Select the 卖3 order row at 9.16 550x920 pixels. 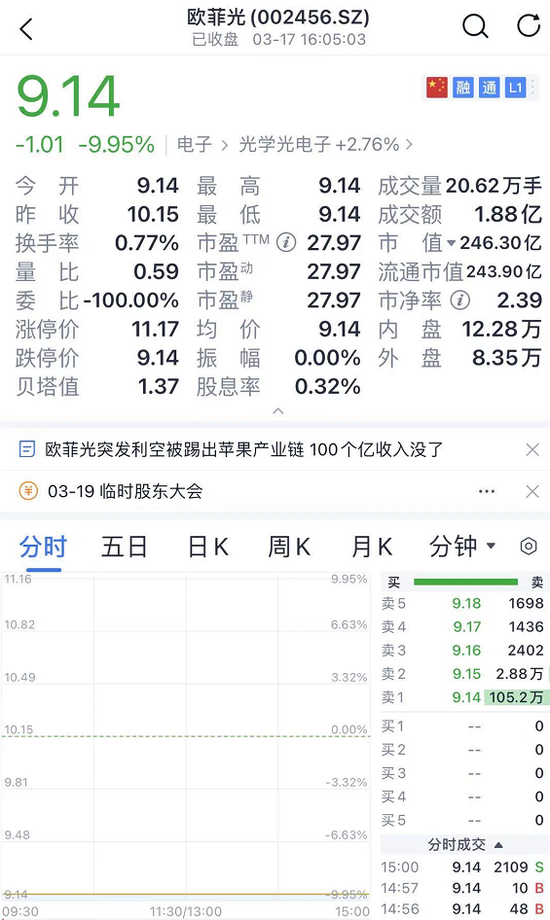(464, 650)
